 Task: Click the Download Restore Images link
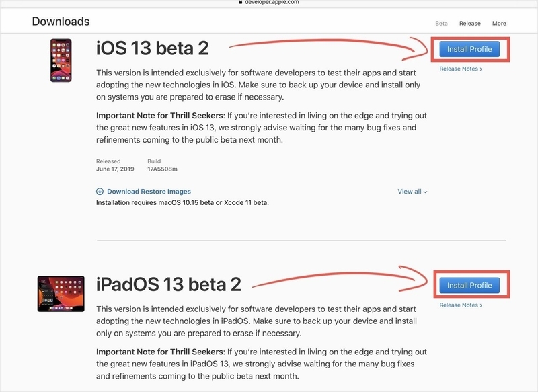tap(149, 192)
